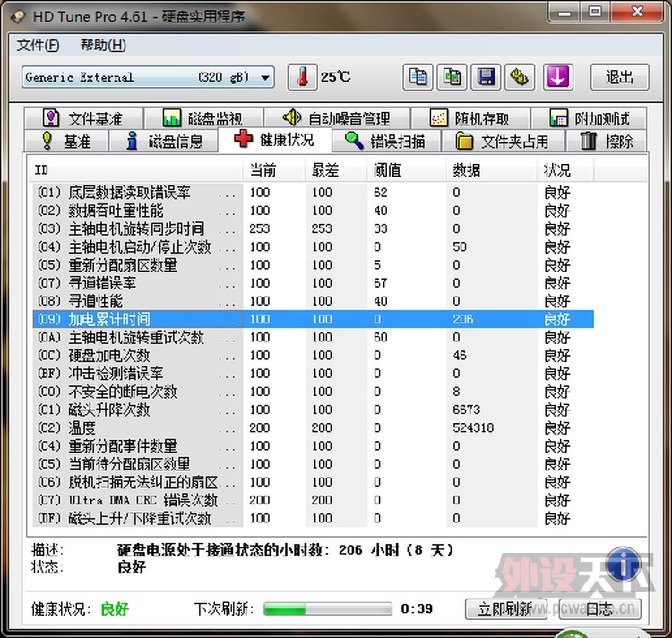672x638 pixels.
Task: Switch to the 文件夹占用 tab
Action: [504, 141]
